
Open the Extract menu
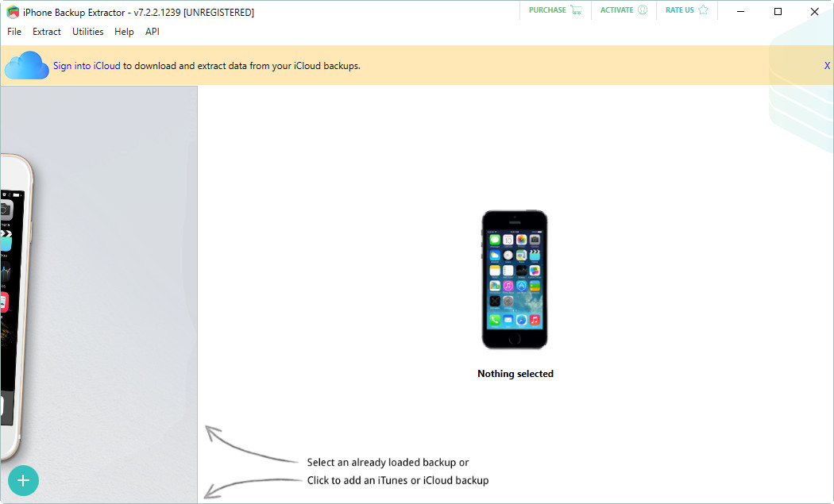(x=46, y=32)
